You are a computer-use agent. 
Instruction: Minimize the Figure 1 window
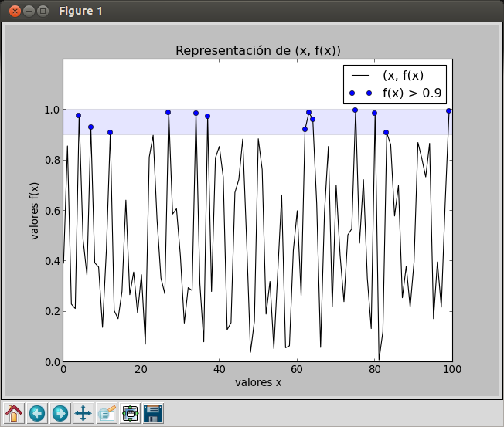tap(29, 12)
